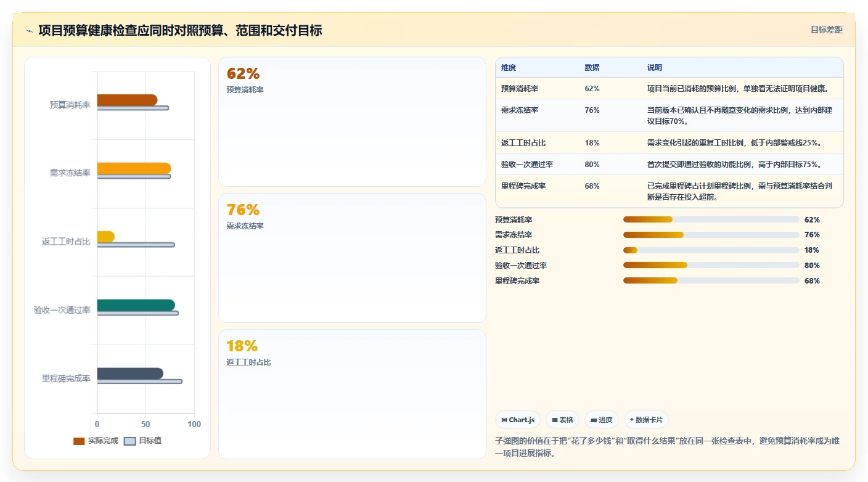Viewport: 868px width, 482px height.
Task: Click the 验收一次通过率 chart axis label
Action: pos(62,310)
